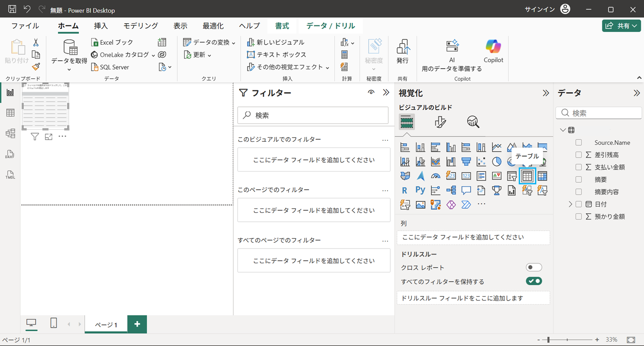Click the 共有 button
This screenshot has height=346, width=644.
(621, 26)
